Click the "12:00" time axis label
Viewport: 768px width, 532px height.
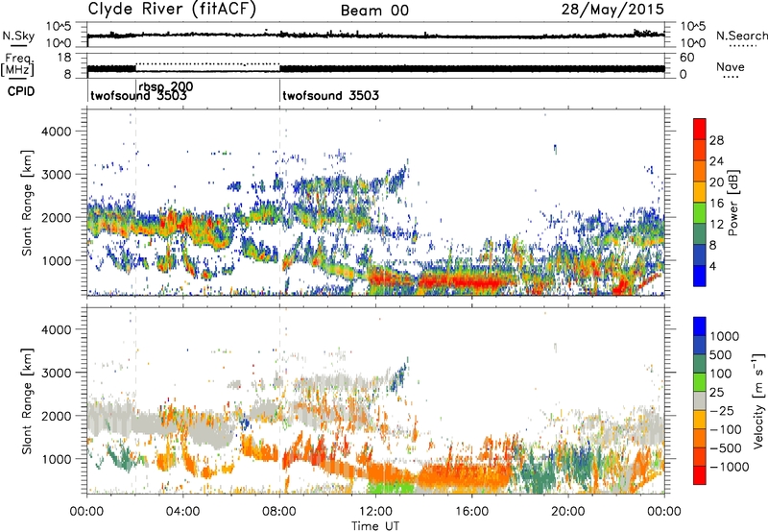(375, 512)
